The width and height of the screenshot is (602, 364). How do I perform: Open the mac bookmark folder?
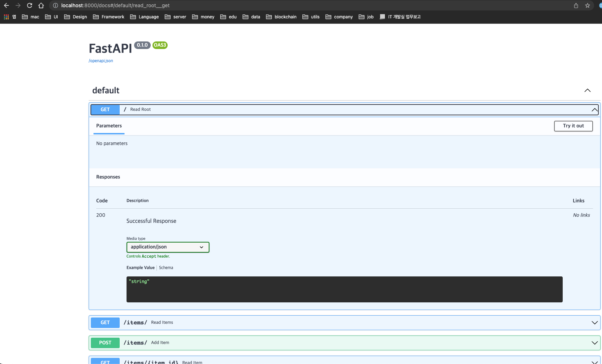click(x=31, y=17)
